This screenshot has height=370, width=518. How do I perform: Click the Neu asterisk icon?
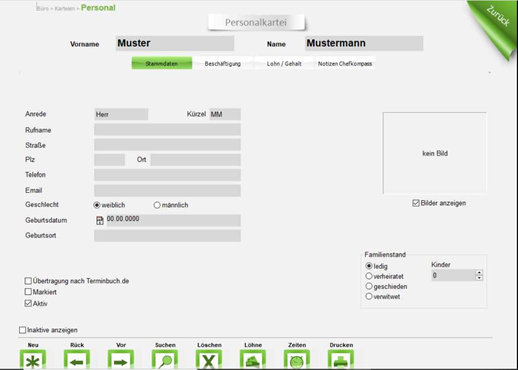click(33, 360)
